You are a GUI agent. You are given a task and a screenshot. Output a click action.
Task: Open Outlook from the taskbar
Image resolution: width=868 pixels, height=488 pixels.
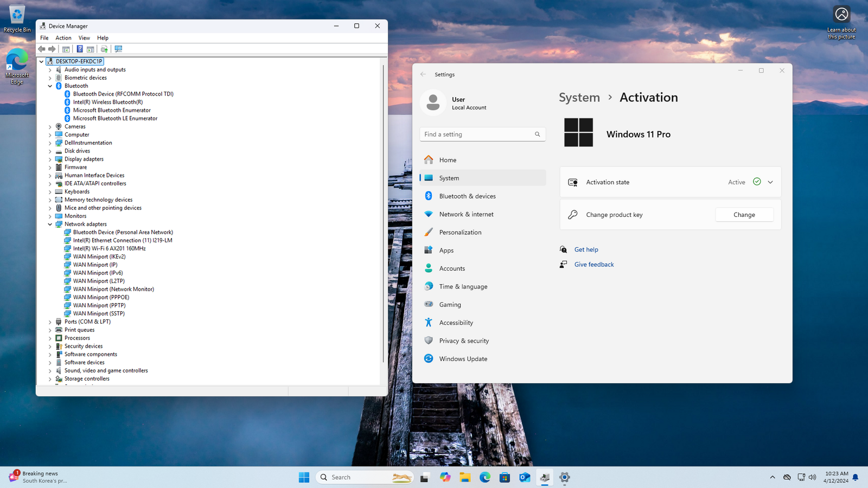point(525,477)
